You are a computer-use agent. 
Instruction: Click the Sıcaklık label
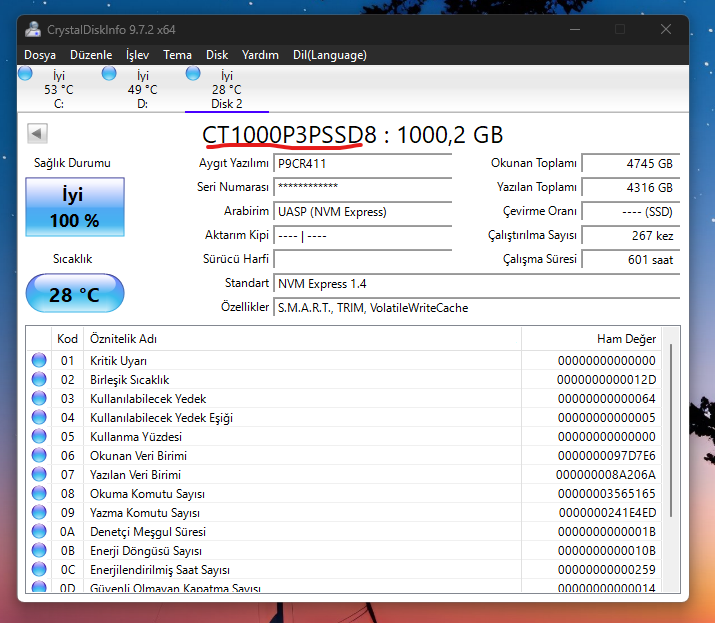(x=73, y=259)
